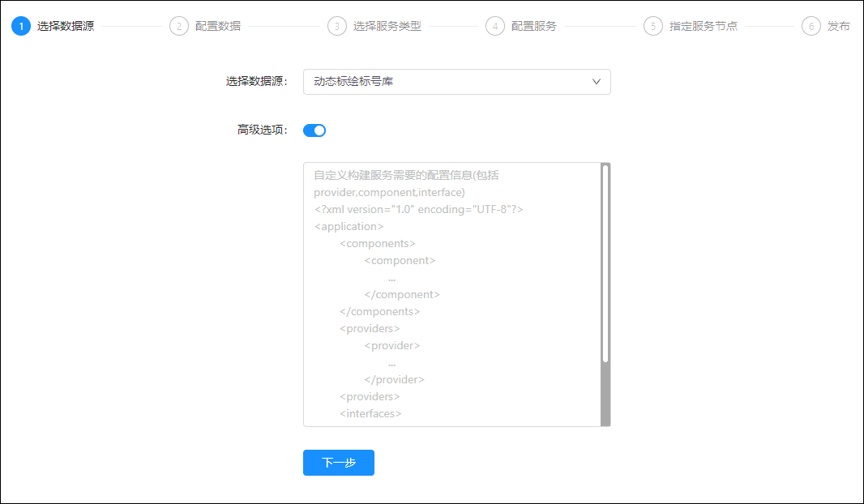
Task: Click the step 6 number circle
Action: point(811,26)
